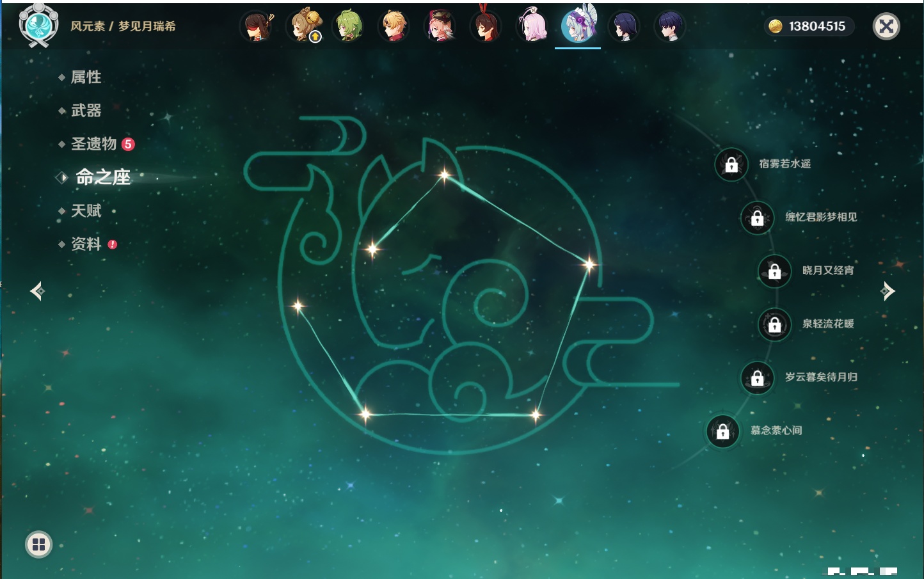Select the 天赋 talents tab
The width and height of the screenshot is (924, 579).
pos(86,210)
